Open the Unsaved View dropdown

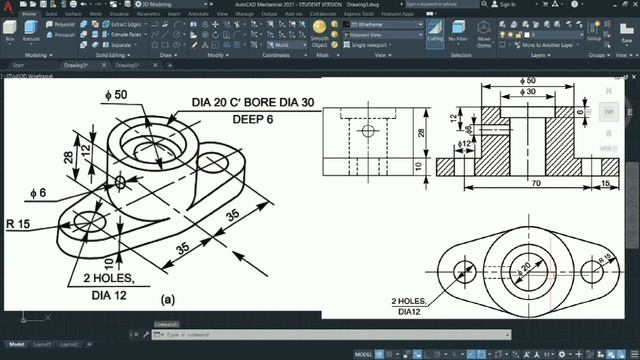pos(383,35)
